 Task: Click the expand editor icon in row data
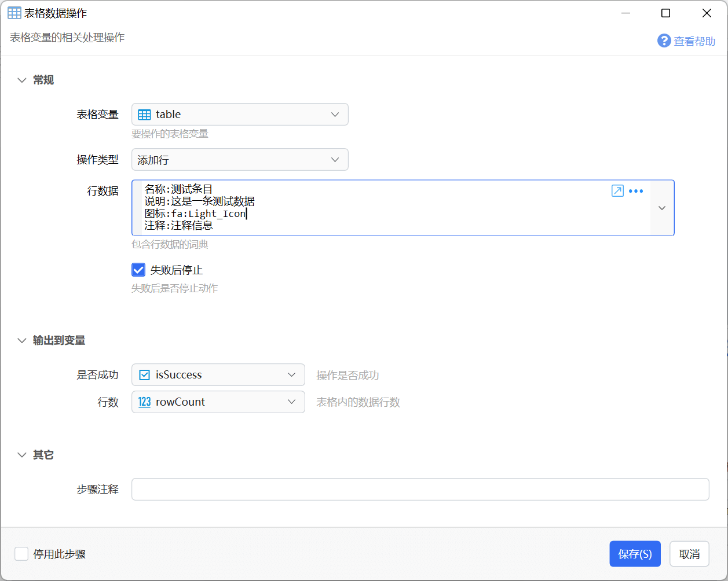[x=617, y=191]
